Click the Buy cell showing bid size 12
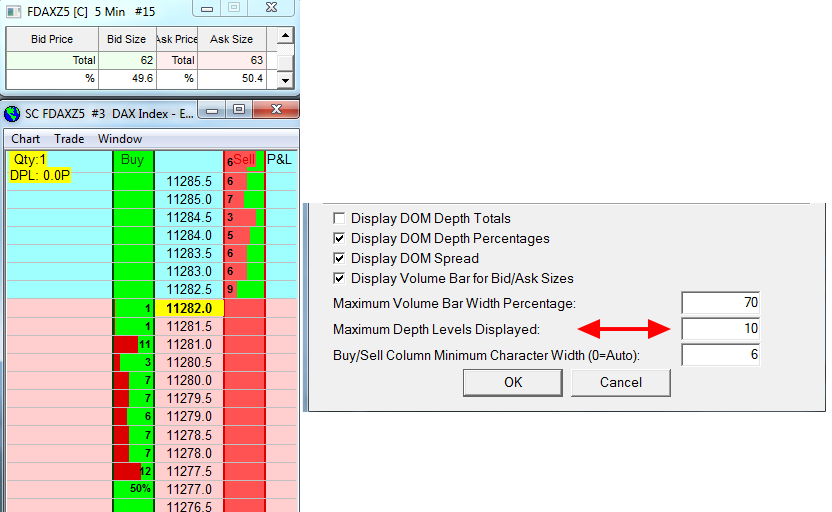This screenshot has height=512, width=832. (133, 471)
